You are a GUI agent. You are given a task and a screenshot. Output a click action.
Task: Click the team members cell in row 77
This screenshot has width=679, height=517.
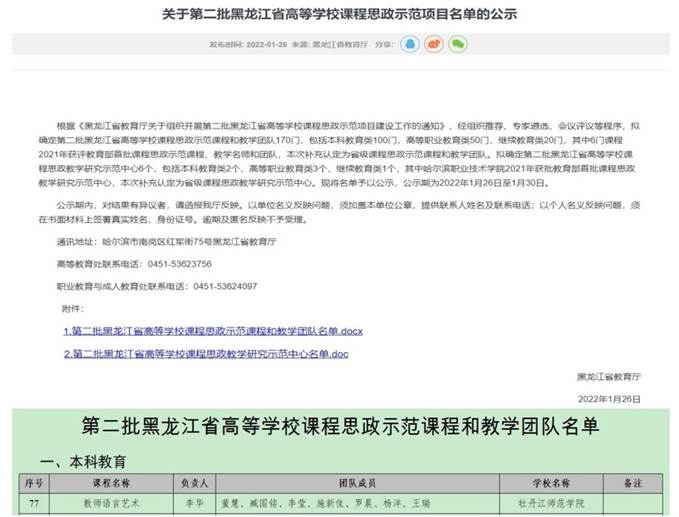[358, 504]
